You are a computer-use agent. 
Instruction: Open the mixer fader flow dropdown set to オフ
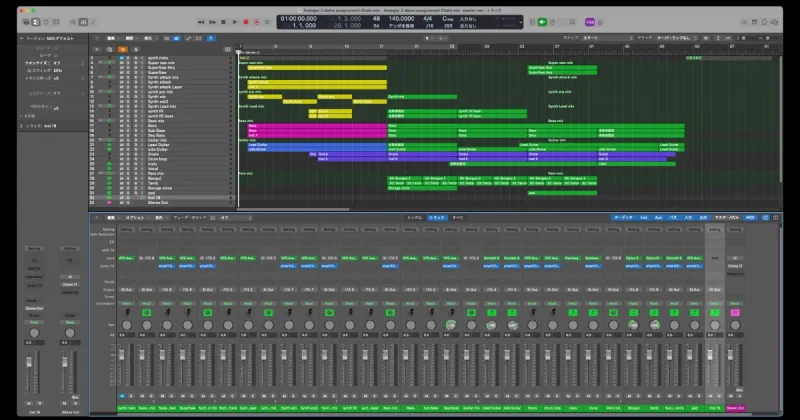pyautogui.click(x=236, y=218)
